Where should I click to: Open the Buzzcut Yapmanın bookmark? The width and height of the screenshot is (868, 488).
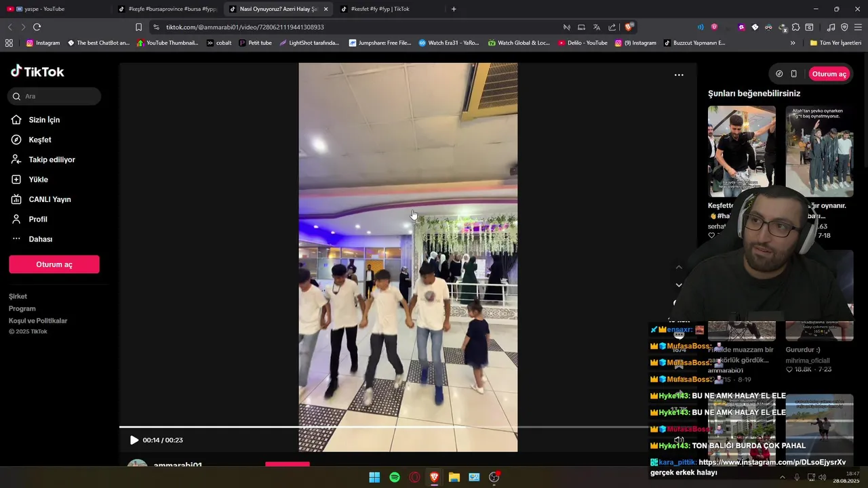694,43
